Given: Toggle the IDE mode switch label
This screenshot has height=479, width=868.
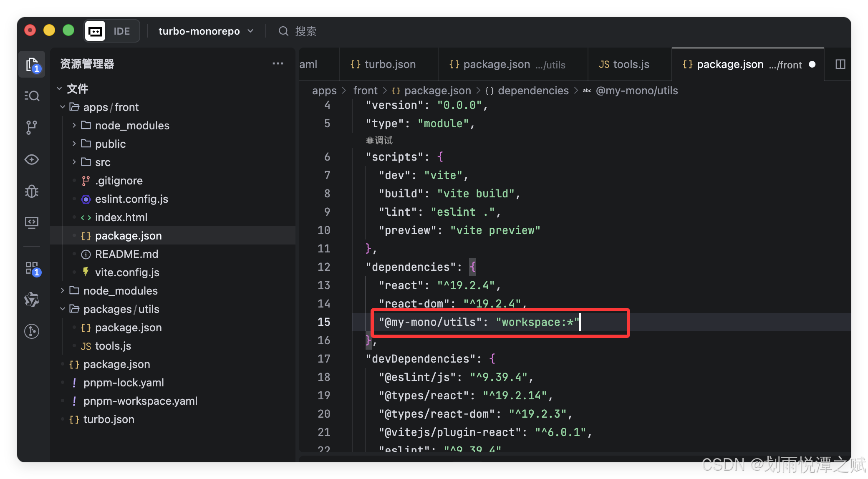Looking at the screenshot, I should click(122, 31).
